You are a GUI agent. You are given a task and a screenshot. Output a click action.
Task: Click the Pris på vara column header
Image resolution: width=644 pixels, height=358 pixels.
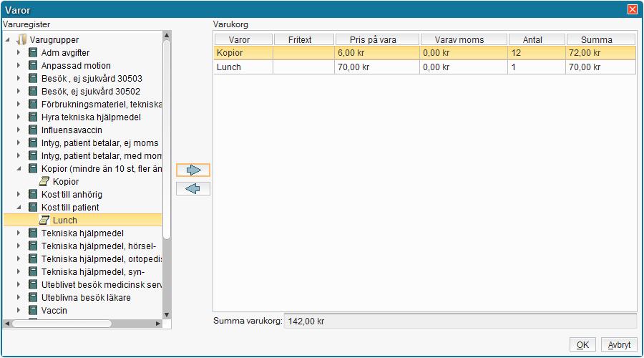pos(377,40)
